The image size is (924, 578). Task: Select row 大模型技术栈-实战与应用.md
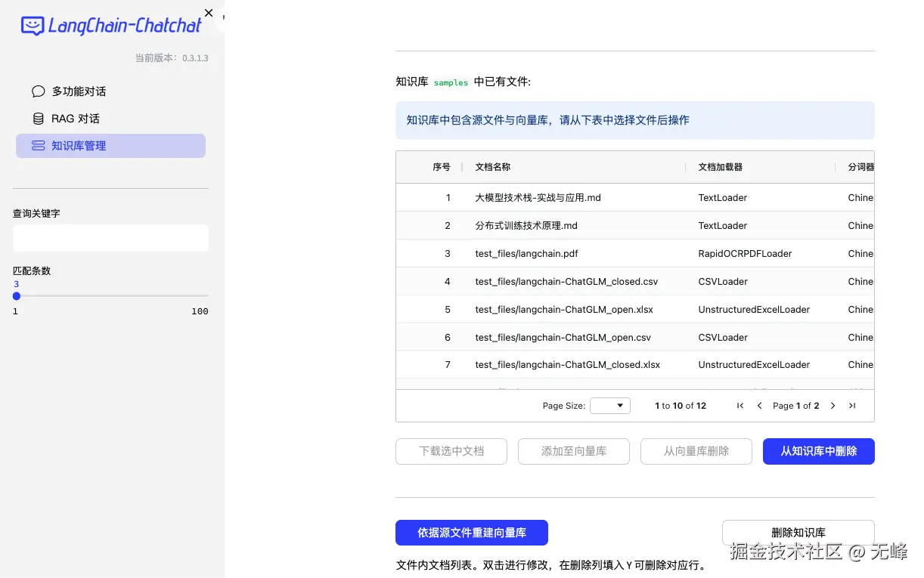(635, 198)
